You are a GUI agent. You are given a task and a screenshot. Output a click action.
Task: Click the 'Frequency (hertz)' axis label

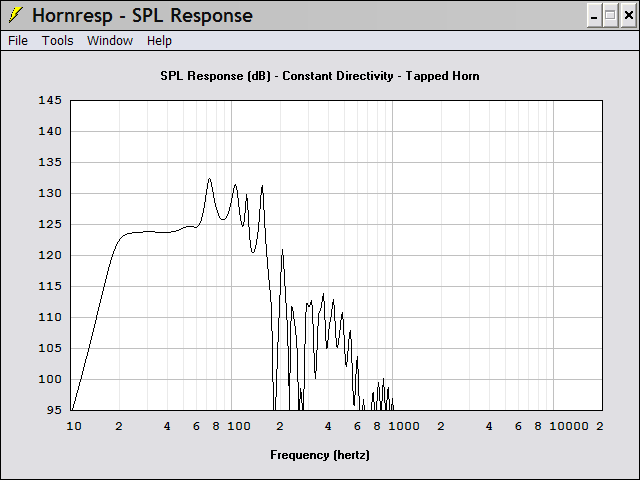coord(320,455)
